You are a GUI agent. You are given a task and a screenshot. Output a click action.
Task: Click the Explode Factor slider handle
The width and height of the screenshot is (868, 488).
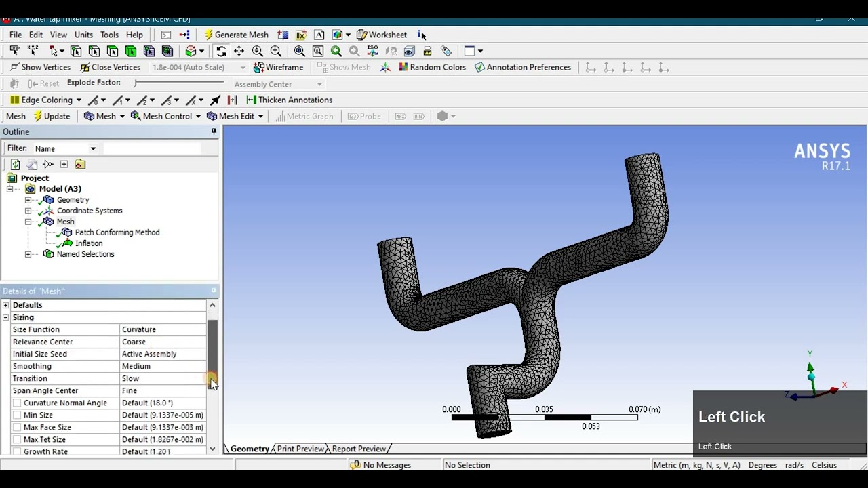136,83
